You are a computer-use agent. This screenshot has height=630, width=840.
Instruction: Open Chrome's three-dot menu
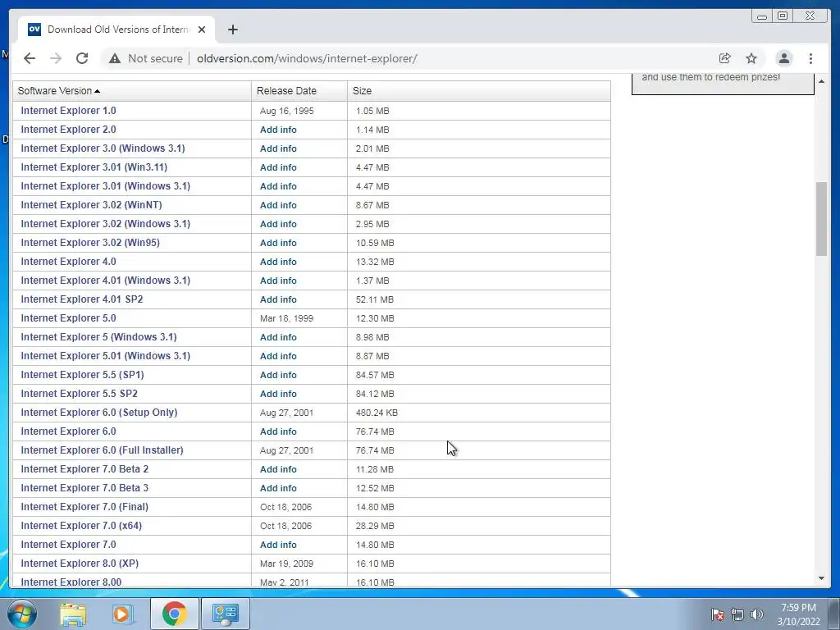click(x=810, y=58)
